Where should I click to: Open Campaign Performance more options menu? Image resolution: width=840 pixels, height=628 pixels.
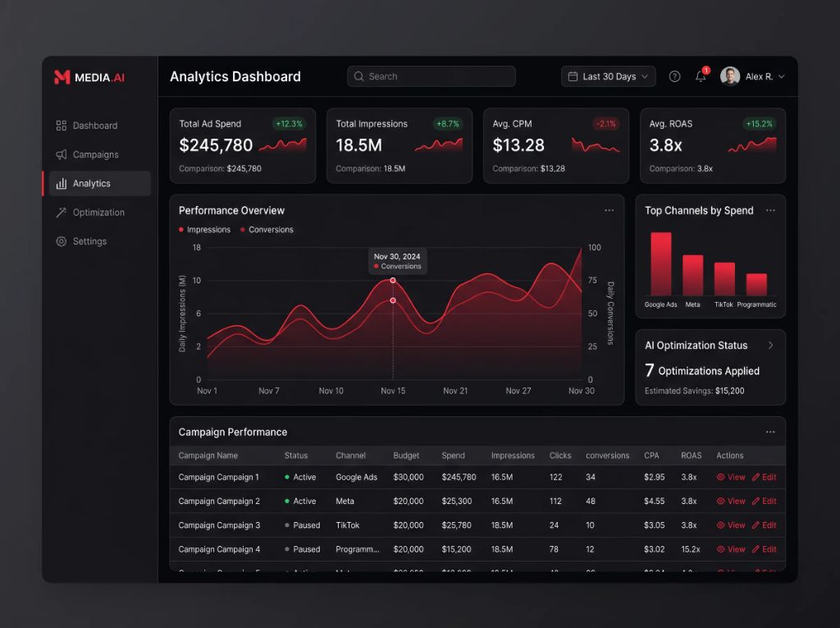770,432
